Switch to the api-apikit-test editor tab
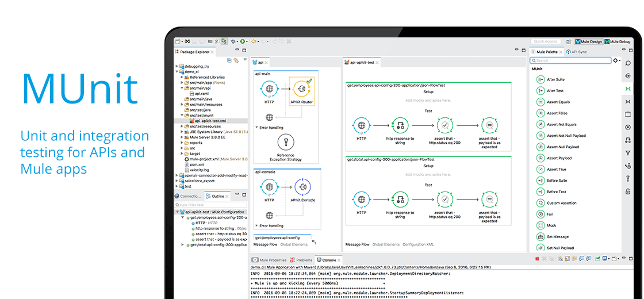 (x=362, y=63)
